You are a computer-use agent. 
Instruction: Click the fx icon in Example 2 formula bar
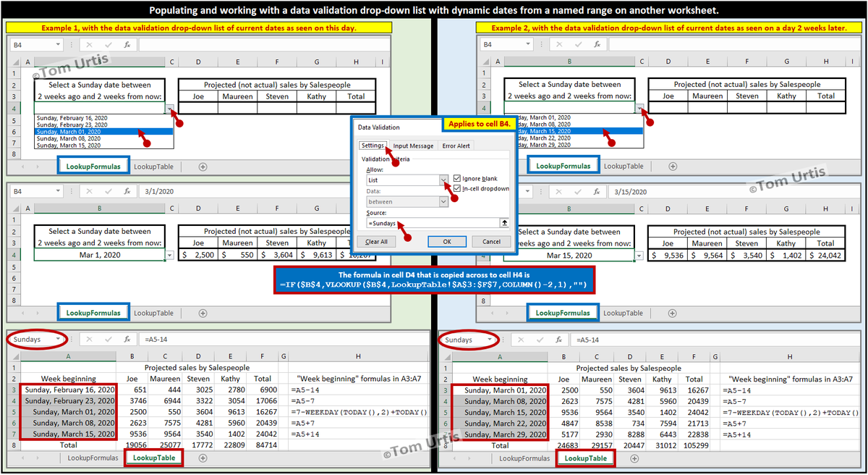click(x=597, y=45)
